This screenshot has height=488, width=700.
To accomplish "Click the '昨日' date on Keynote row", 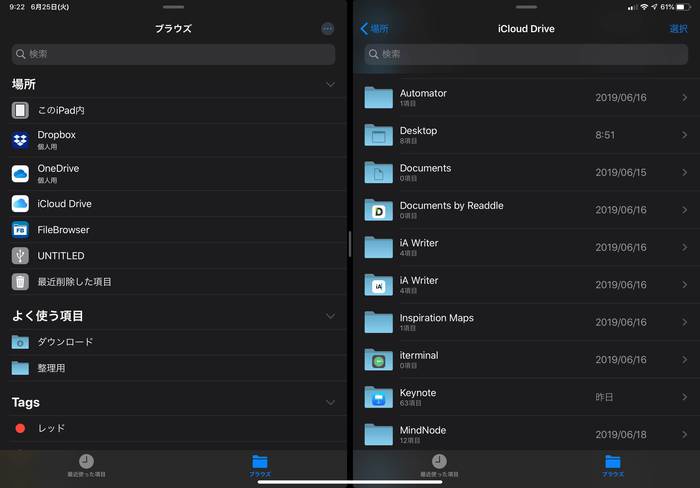I will click(x=604, y=397).
